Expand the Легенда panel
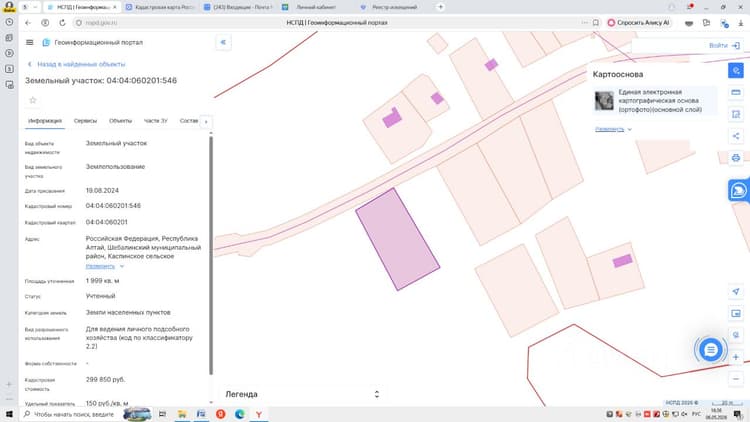Screen dimensions: 750x422 pos(376,394)
